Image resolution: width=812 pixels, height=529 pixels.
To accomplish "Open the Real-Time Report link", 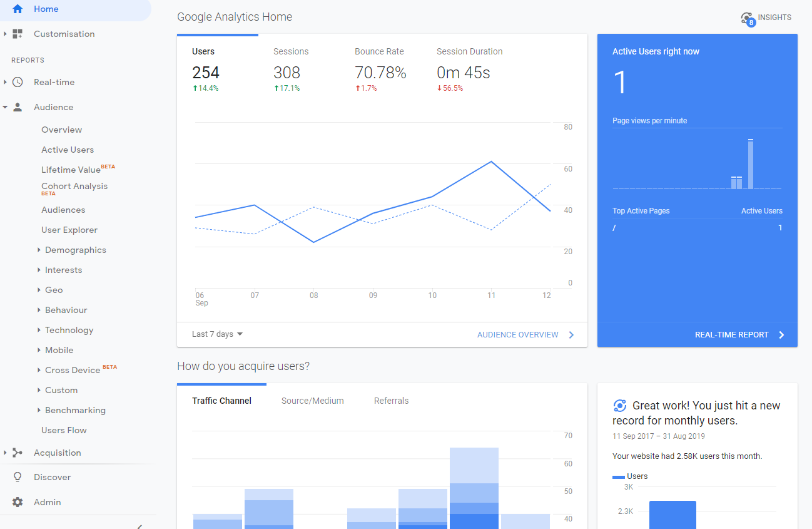I will click(732, 335).
